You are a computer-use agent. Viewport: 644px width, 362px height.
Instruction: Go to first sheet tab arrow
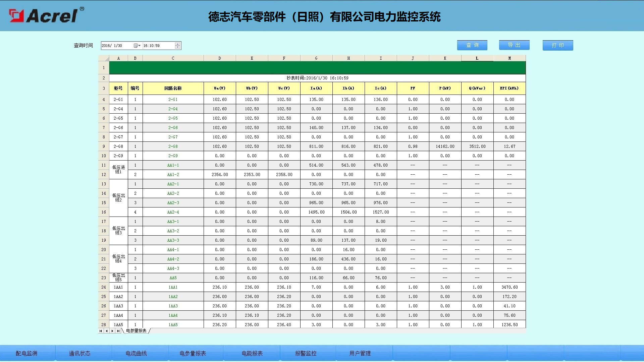point(101,331)
